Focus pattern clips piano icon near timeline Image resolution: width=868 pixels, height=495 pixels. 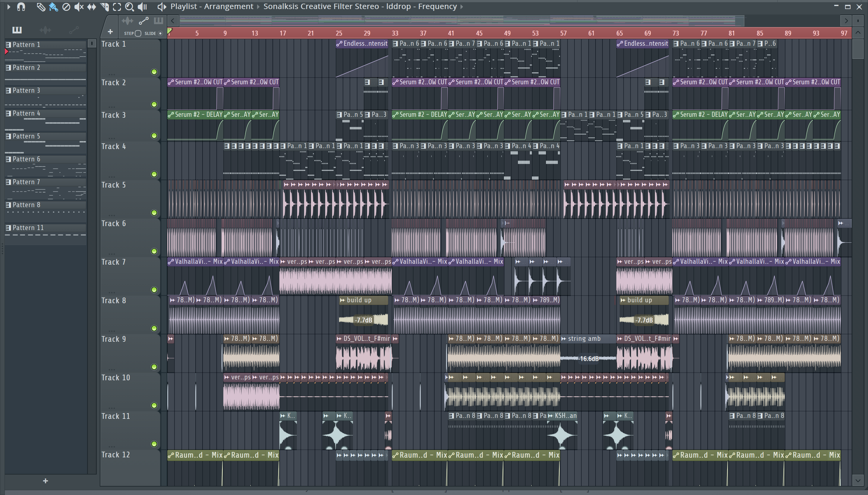click(x=158, y=21)
